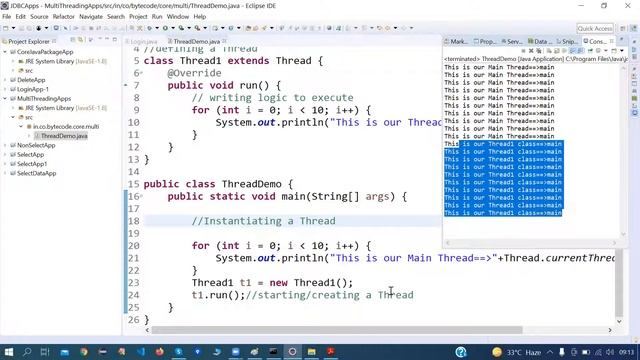Image resolution: width=640 pixels, height=360 pixels.
Task: Open the dropdown arrow next to New icon
Action: (x=13, y=28)
